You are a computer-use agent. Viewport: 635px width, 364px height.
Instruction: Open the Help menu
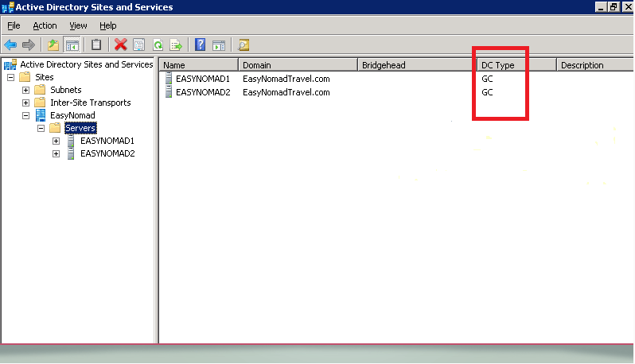[x=108, y=25]
